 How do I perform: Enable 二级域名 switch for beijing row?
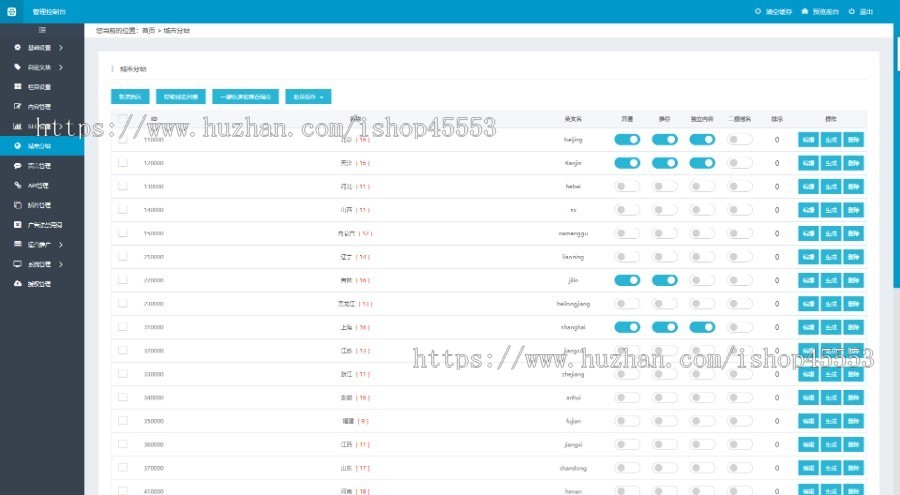point(739,140)
